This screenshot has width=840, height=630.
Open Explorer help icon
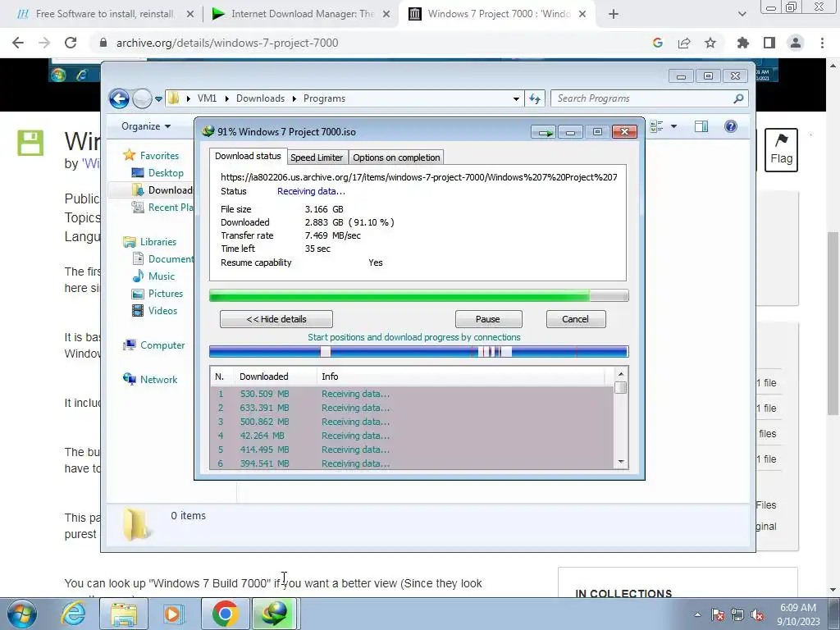(x=731, y=126)
